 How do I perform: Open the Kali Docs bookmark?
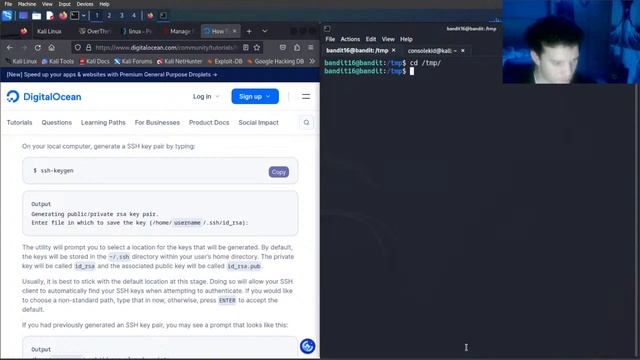(x=94, y=61)
